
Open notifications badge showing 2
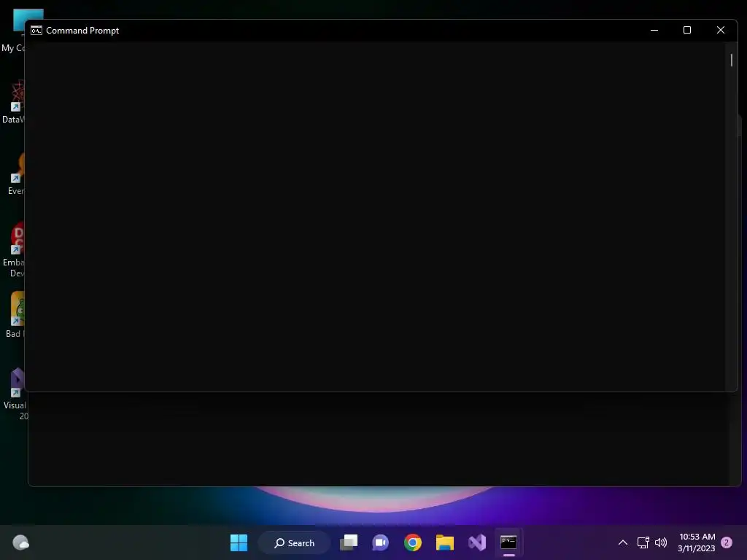(x=727, y=542)
